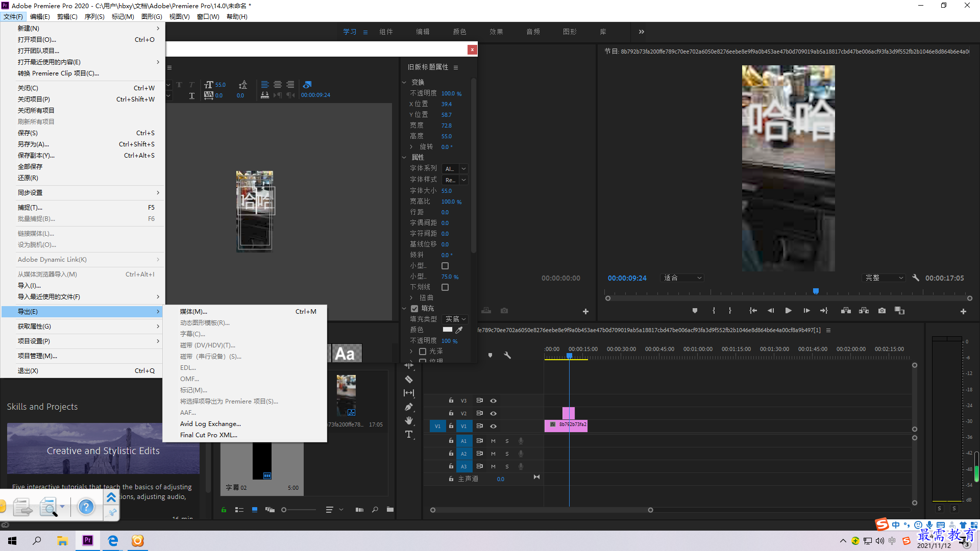The image size is (980, 551).
Task: Solo audio track A2
Action: click(507, 454)
